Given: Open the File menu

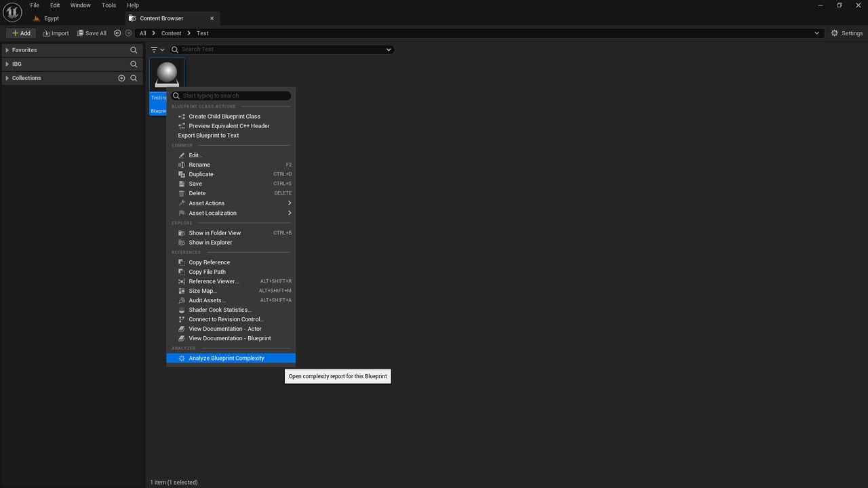Looking at the screenshot, I should [x=35, y=5].
